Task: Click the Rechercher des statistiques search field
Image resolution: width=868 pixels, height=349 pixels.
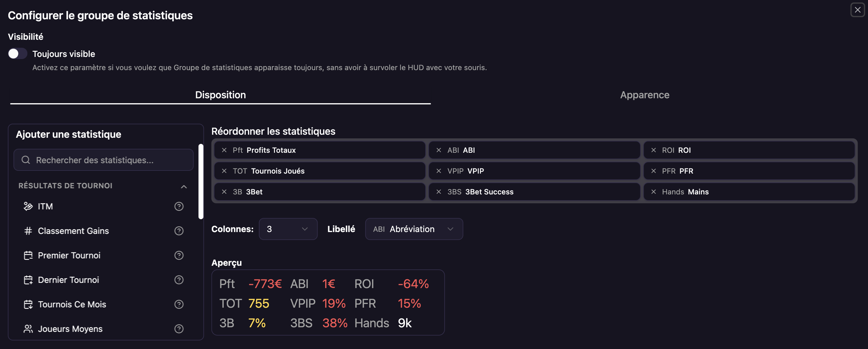Action: tap(104, 160)
